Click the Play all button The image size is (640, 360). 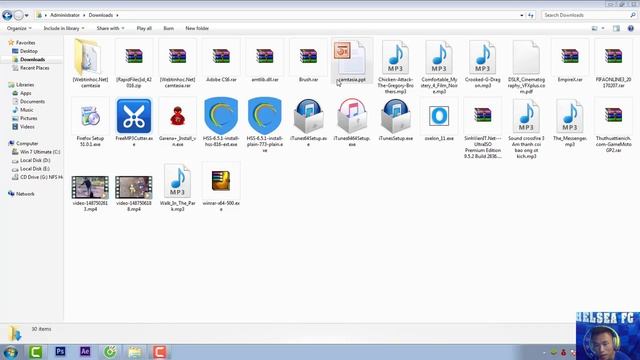(x=144, y=28)
